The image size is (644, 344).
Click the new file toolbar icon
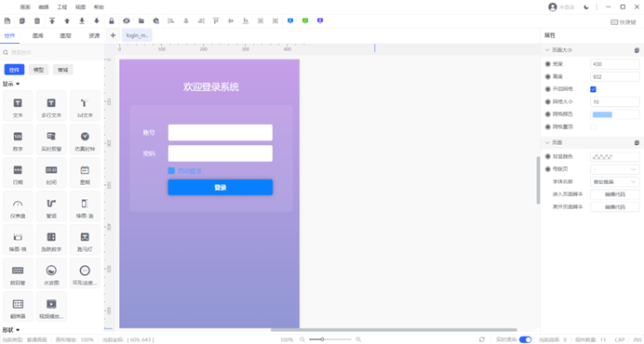coord(7,20)
